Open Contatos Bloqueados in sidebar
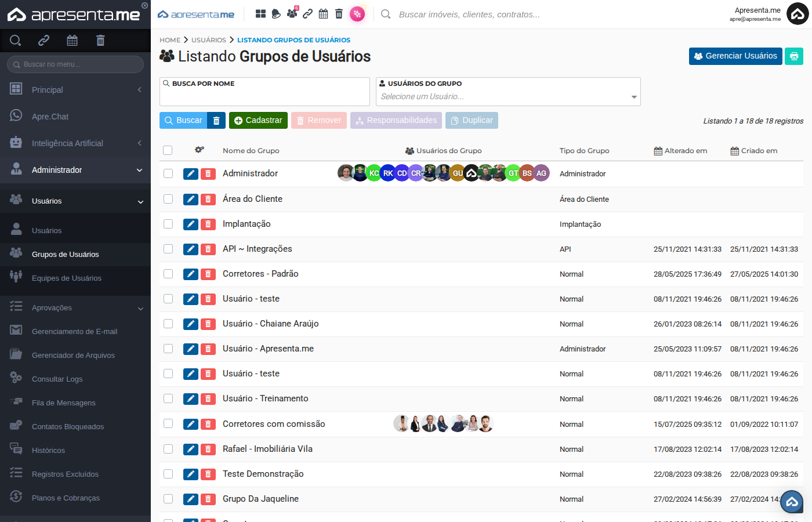Image resolution: width=812 pixels, height=522 pixels. click(x=75, y=427)
